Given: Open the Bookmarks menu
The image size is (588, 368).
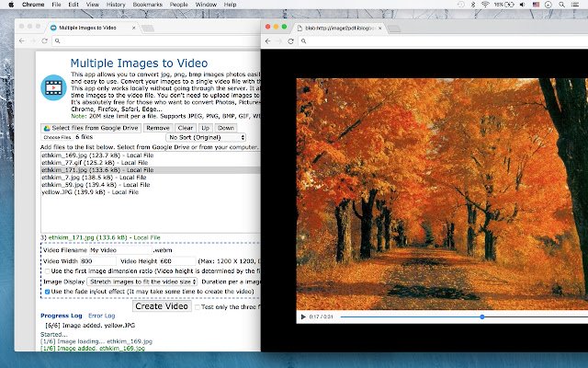Looking at the screenshot, I should tap(148, 5).
